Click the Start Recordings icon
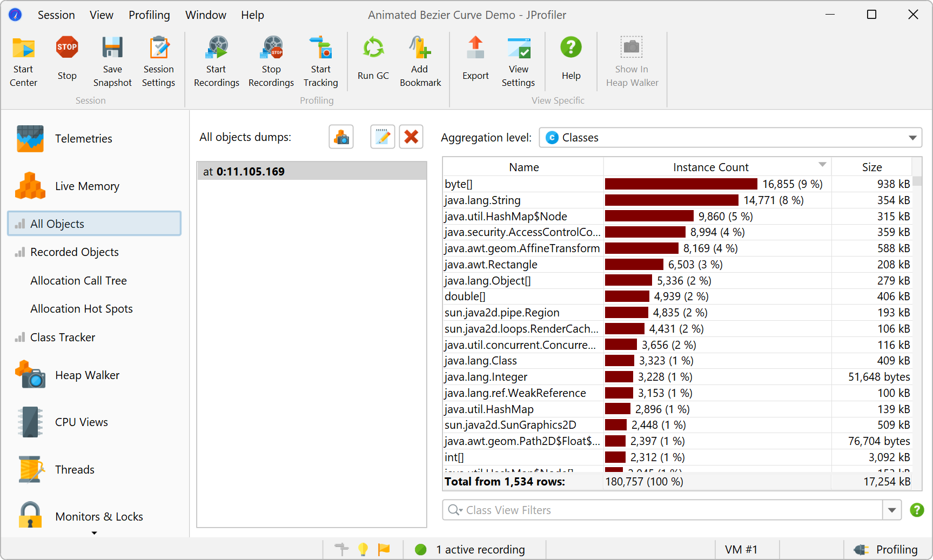 (217, 48)
